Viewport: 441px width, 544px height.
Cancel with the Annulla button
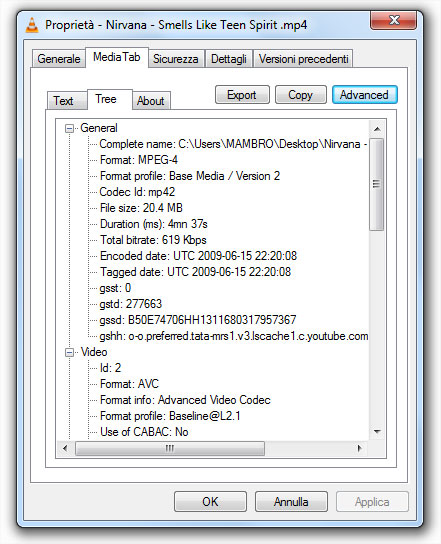(291, 501)
